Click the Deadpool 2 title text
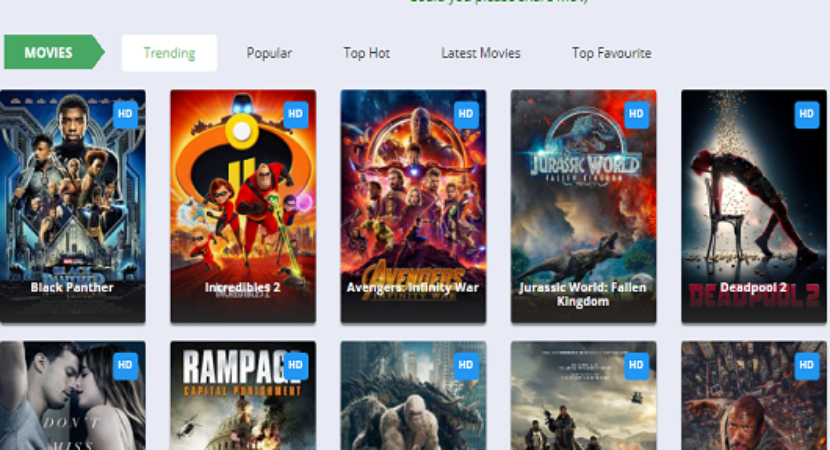830x450 pixels. 753,287
